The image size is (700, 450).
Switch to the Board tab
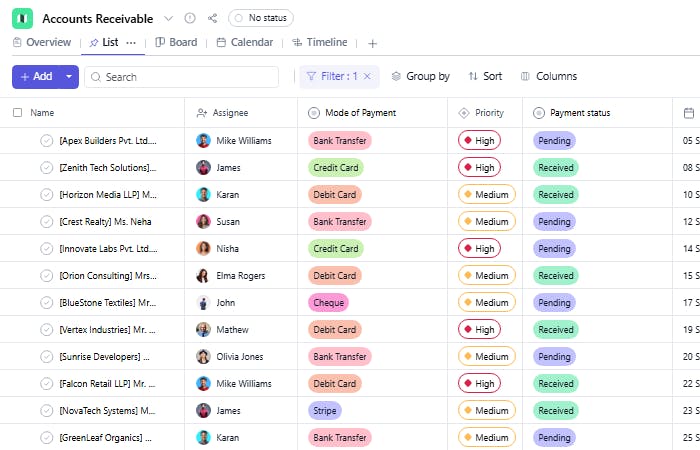pos(176,42)
